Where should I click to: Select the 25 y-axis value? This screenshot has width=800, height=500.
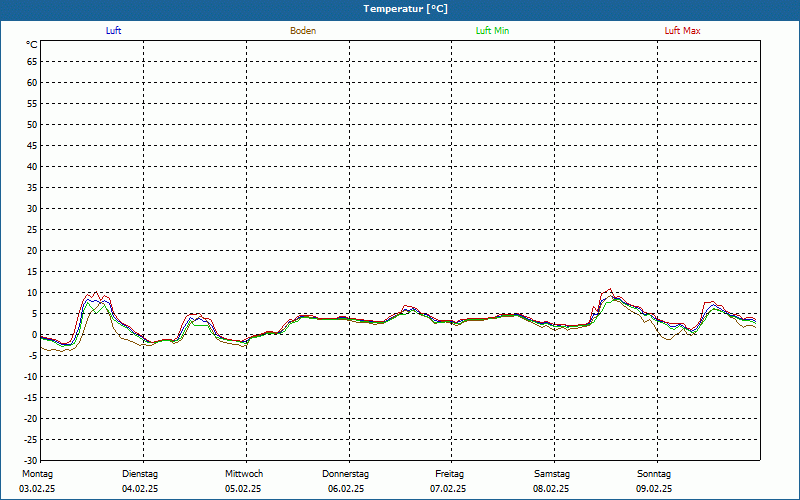[x=32, y=230]
